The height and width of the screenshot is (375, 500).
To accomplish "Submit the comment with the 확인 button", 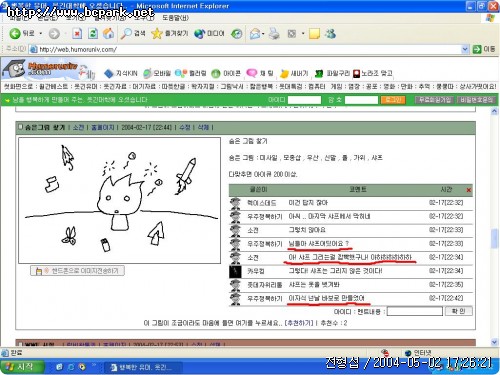I will pos(459,311).
